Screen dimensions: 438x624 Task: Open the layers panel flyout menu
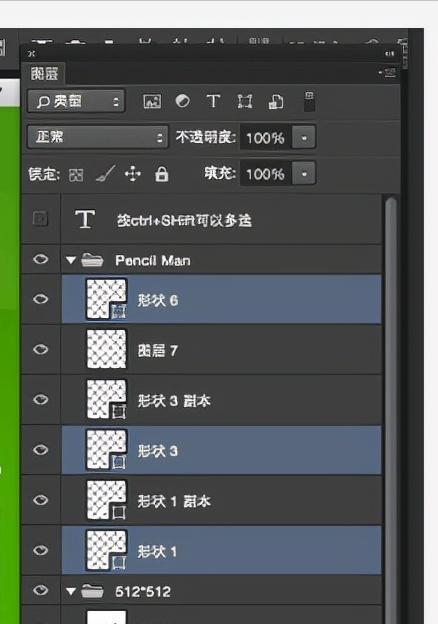pos(388,73)
